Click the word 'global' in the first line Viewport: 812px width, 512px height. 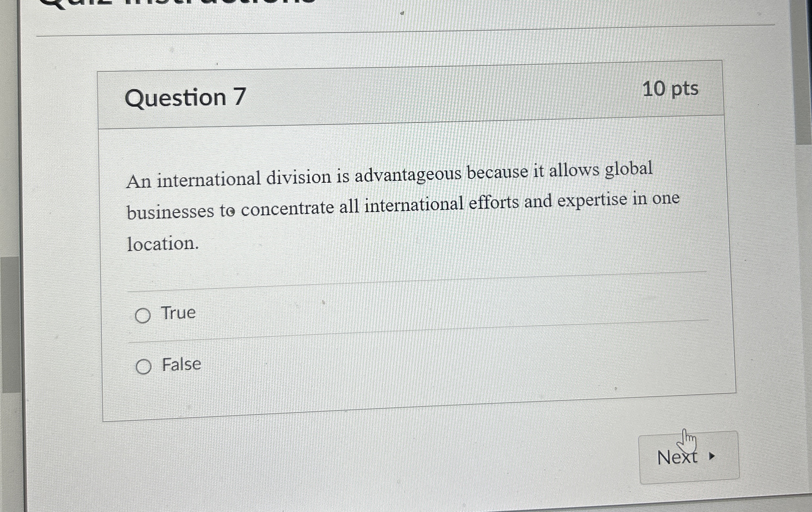pos(629,170)
